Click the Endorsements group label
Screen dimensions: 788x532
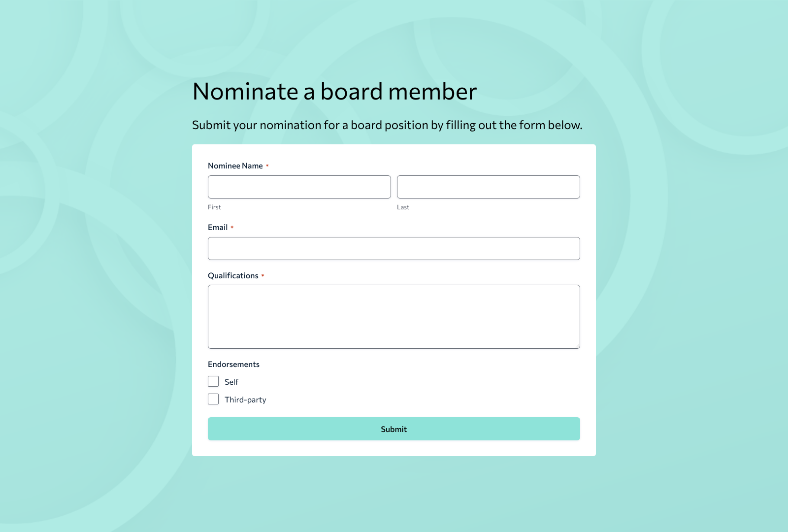tap(233, 365)
